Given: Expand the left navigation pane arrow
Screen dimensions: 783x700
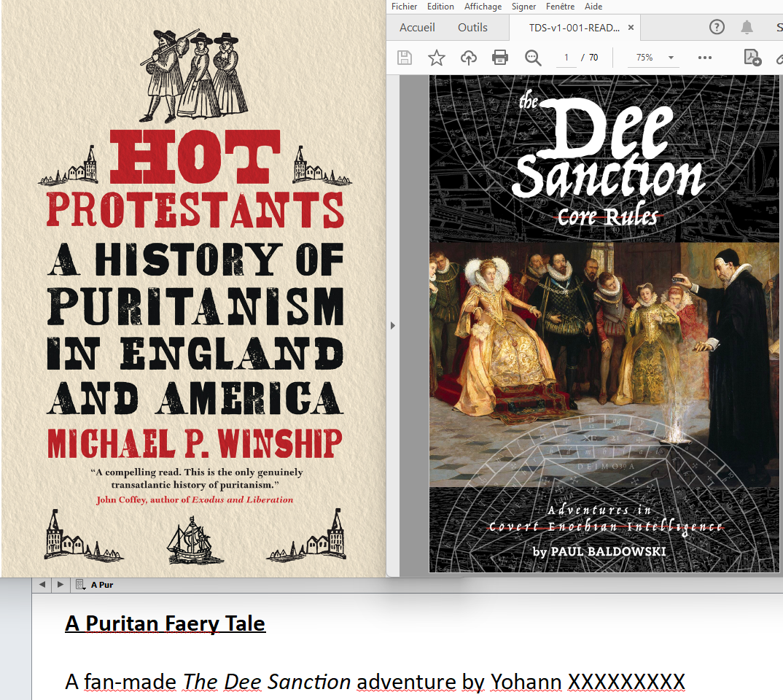Looking at the screenshot, I should tap(393, 325).
